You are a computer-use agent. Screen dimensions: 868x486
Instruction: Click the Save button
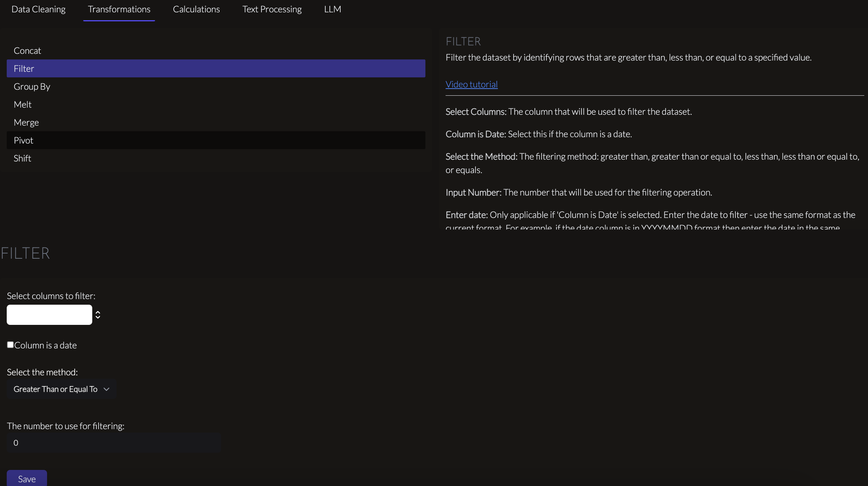(27, 479)
